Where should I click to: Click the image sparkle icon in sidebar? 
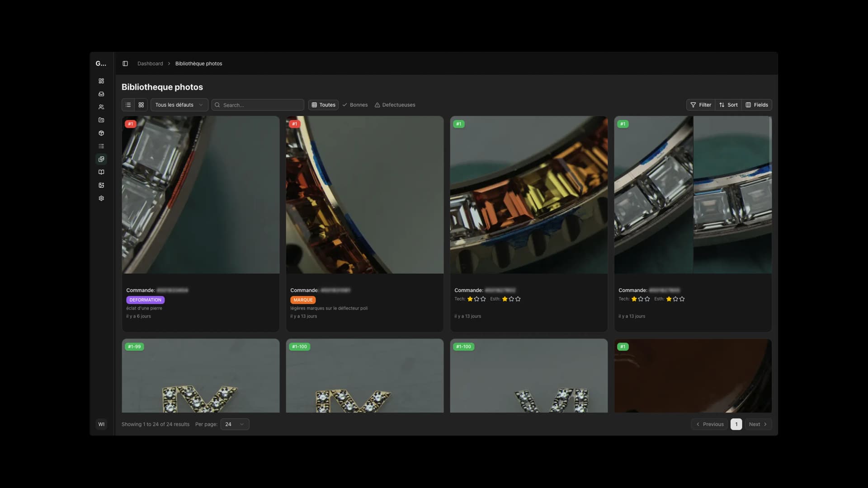click(101, 185)
